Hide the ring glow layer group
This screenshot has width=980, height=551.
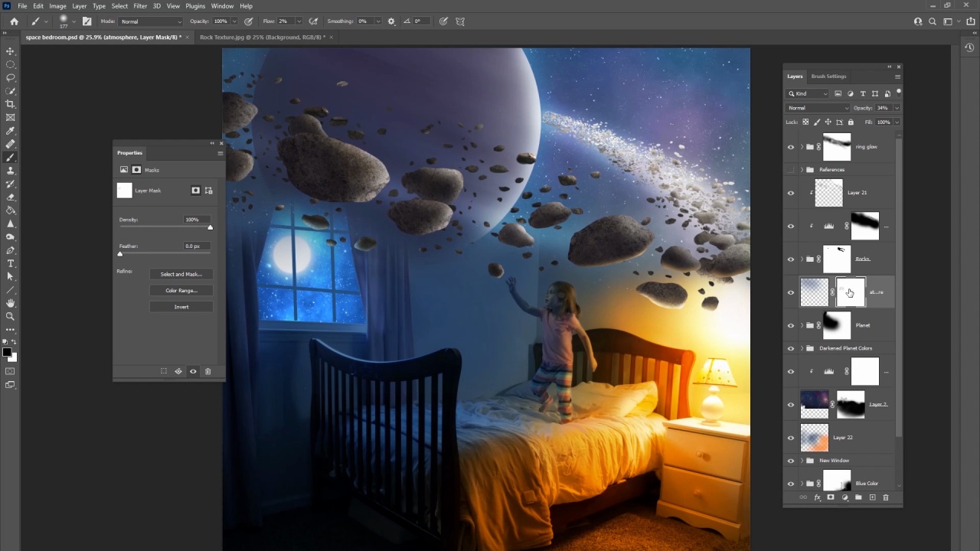coord(791,147)
